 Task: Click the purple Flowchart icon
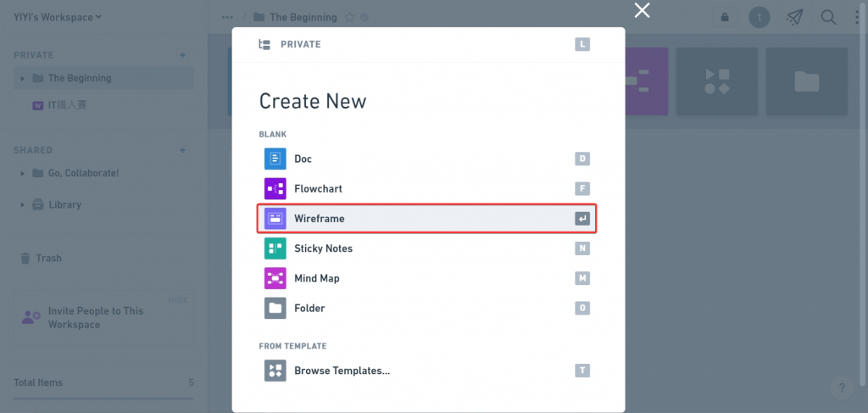tap(275, 189)
